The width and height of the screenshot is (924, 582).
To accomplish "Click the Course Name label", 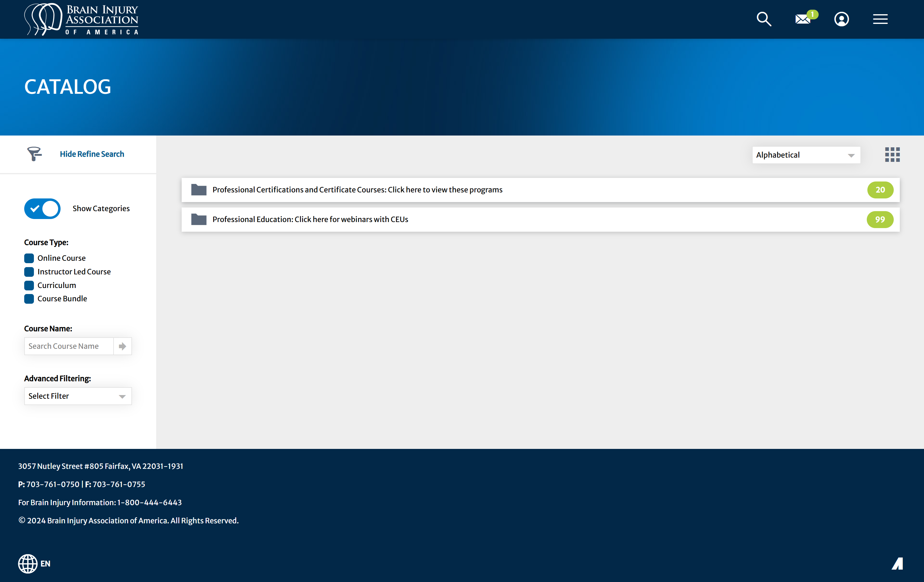I will tap(48, 329).
